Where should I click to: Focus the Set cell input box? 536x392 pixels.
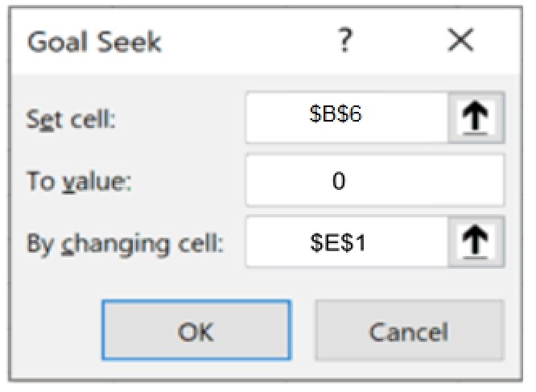(x=346, y=116)
